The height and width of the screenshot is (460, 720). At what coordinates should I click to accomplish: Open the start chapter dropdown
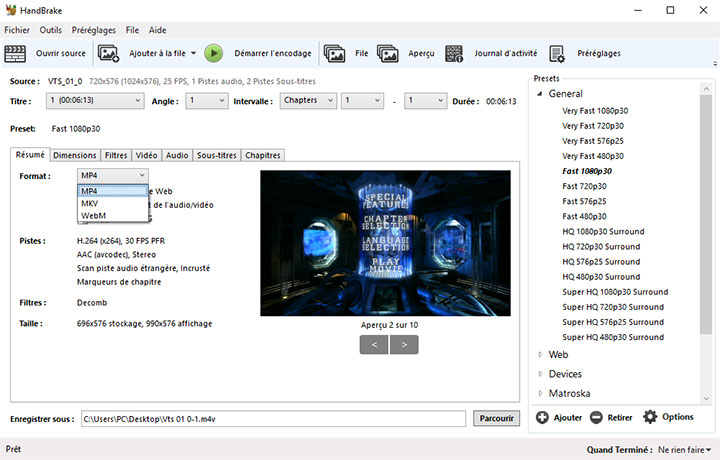[x=362, y=101]
